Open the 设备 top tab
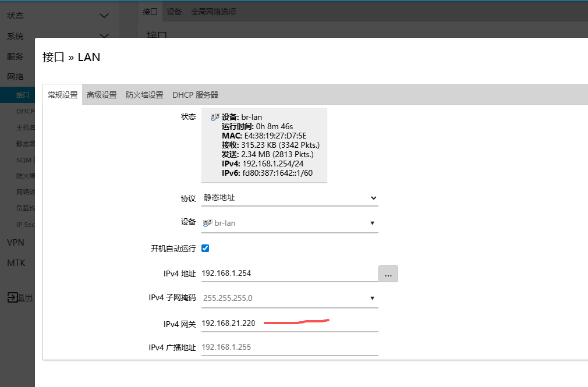 [174, 12]
